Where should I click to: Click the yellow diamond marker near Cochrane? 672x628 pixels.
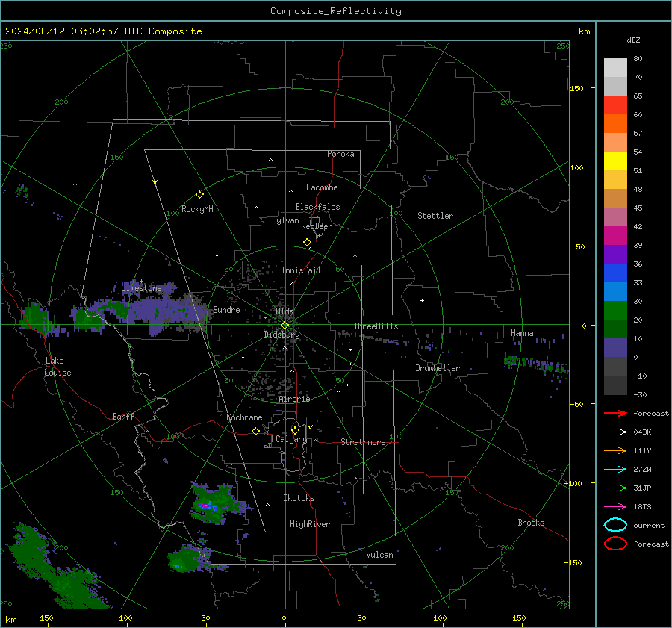[x=255, y=431]
